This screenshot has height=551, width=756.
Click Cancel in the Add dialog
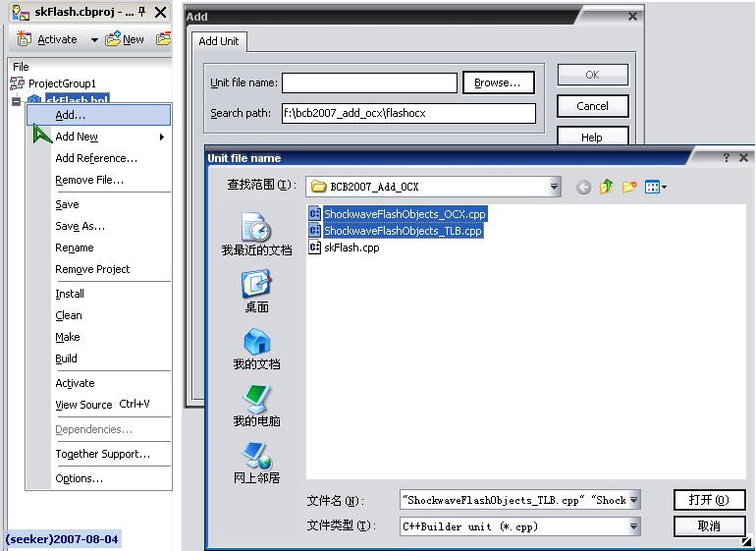click(593, 106)
